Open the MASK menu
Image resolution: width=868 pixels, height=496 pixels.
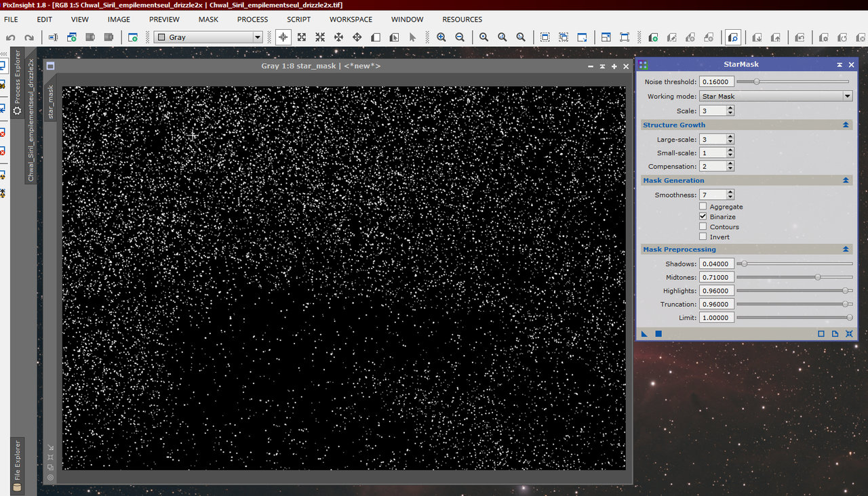pyautogui.click(x=208, y=20)
